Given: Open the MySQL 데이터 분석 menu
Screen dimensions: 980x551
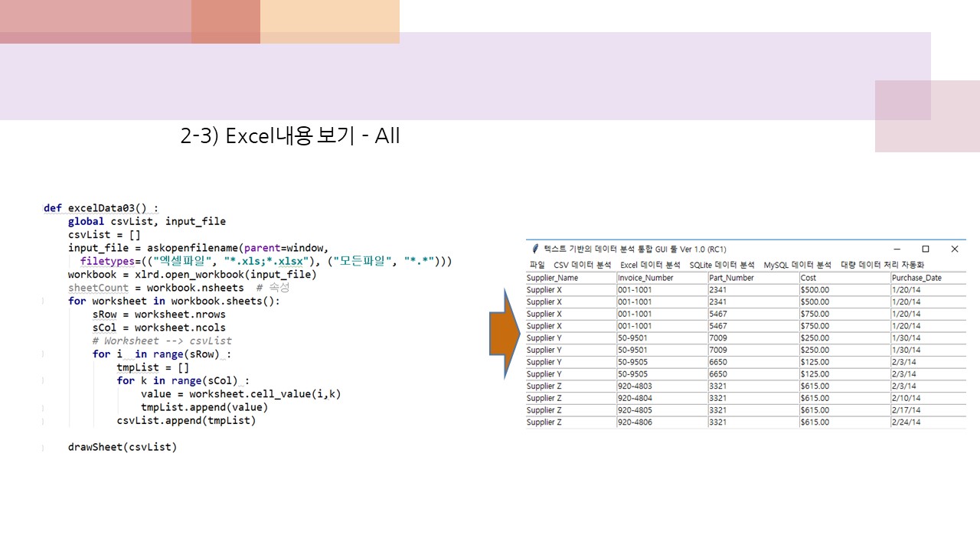Looking at the screenshot, I should tap(797, 265).
